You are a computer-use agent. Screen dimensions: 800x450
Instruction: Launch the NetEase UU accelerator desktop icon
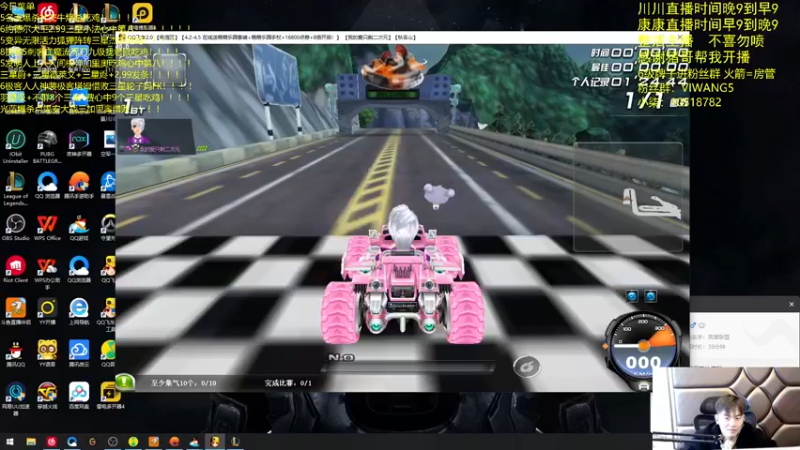pyautogui.click(x=15, y=398)
